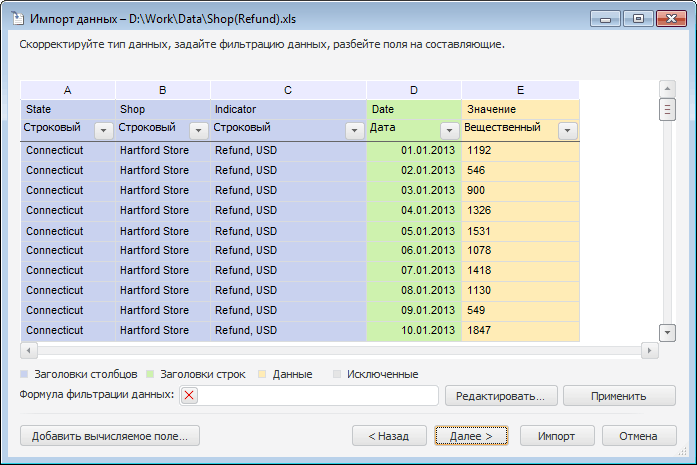
Task: Go back with the < Назад button
Action: (x=389, y=436)
